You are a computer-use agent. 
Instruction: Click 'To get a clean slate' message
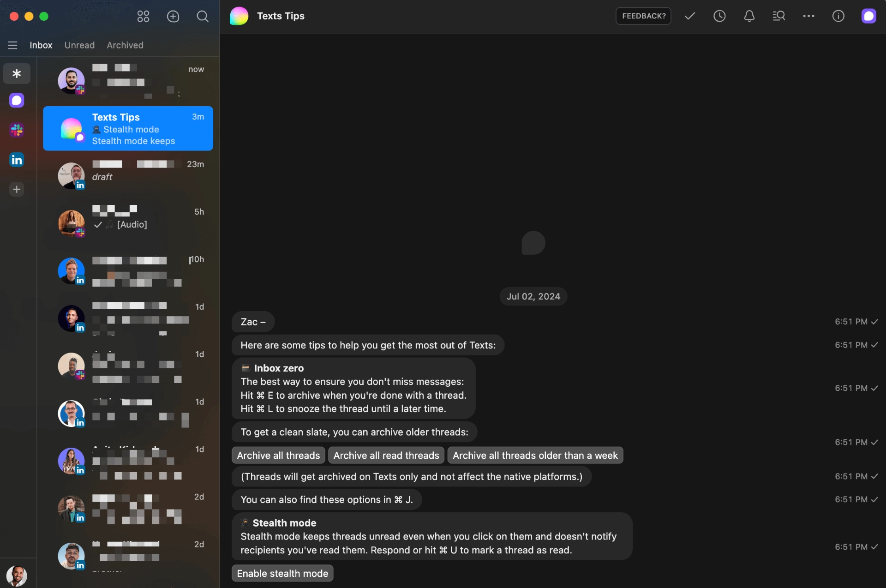354,432
